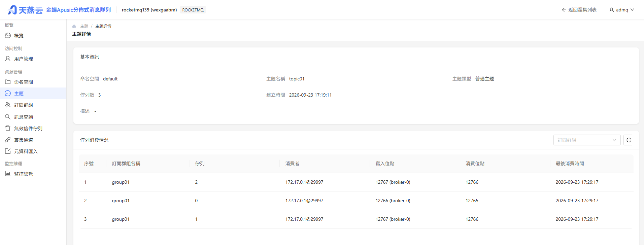Click the 無效信件佇列 trash icon
The image size is (644, 245).
8,128
